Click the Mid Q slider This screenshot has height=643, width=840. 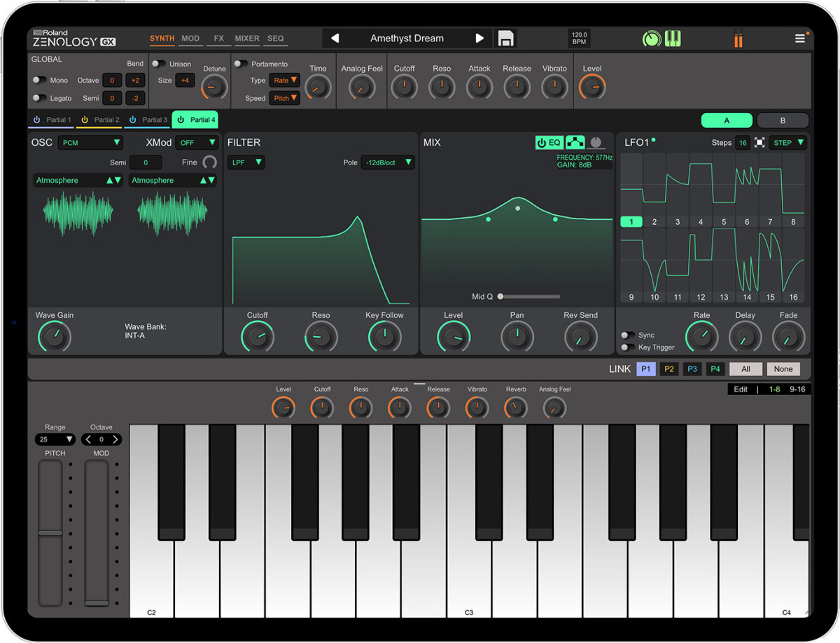(x=528, y=297)
